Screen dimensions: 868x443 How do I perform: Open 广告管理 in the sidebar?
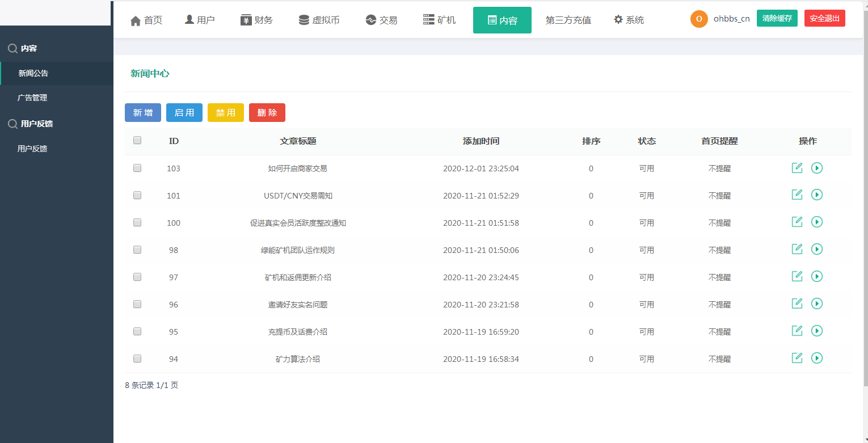tap(34, 97)
